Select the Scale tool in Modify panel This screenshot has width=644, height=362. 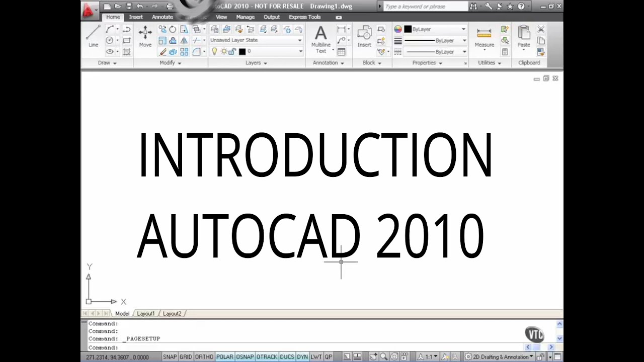162,40
